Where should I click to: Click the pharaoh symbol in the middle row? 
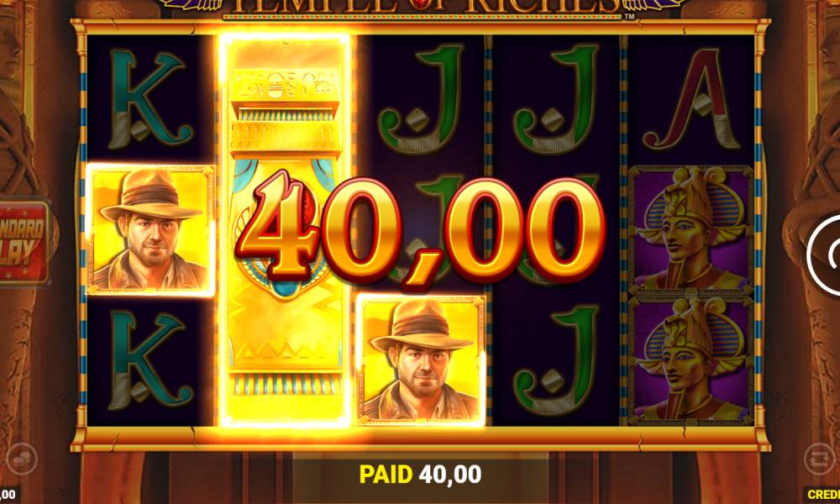click(x=690, y=230)
